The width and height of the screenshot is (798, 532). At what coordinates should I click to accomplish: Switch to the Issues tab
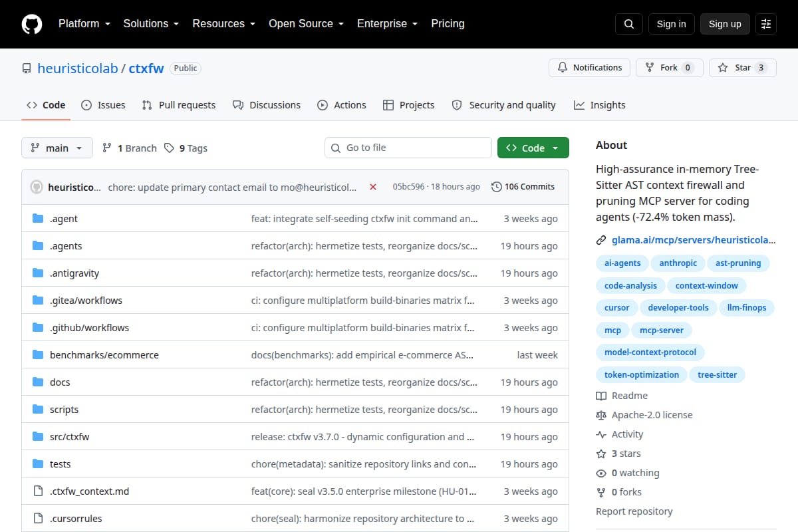pos(103,105)
